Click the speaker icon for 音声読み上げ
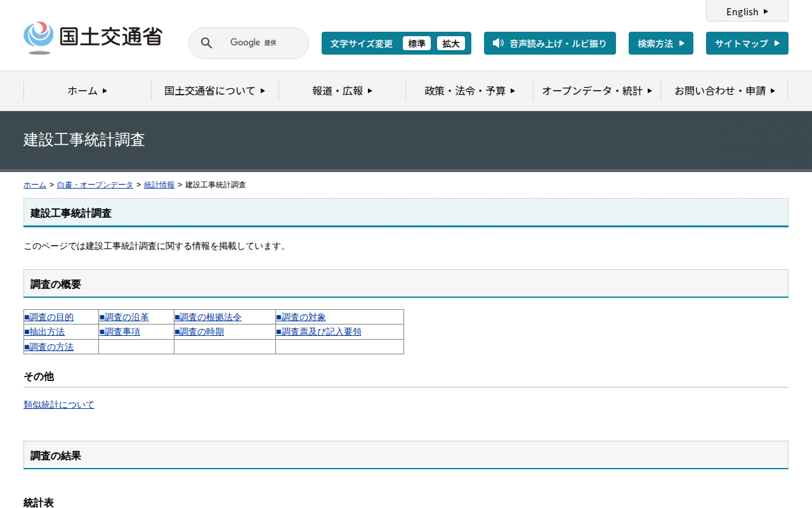Viewport: 812px width, 508px height. tap(498, 43)
